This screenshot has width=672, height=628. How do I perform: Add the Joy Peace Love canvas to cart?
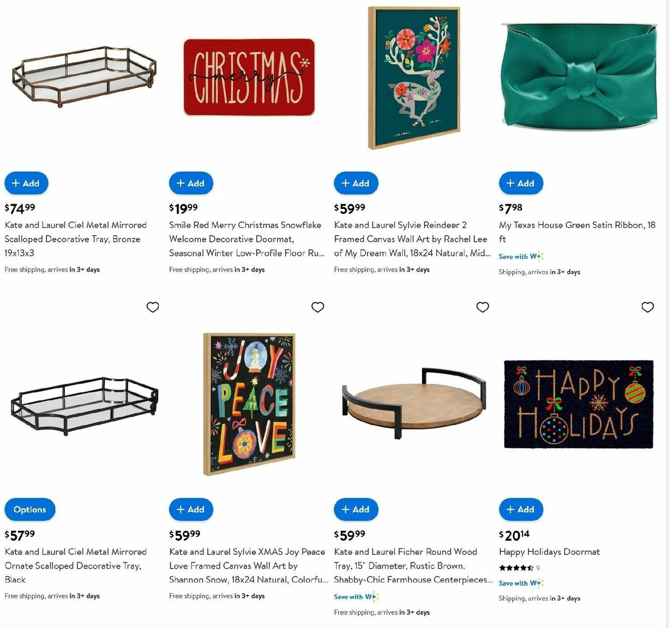pos(191,509)
